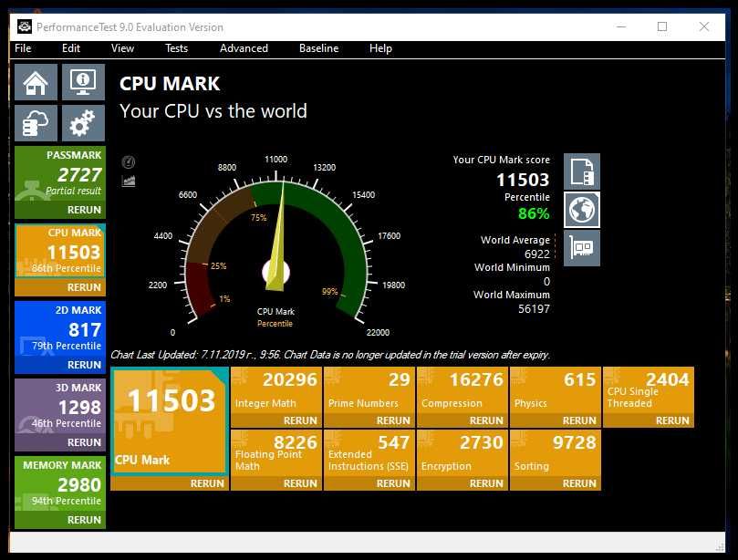Screen dimensions: 738x560
Task: Rerun the Encryption test
Action: (x=463, y=483)
